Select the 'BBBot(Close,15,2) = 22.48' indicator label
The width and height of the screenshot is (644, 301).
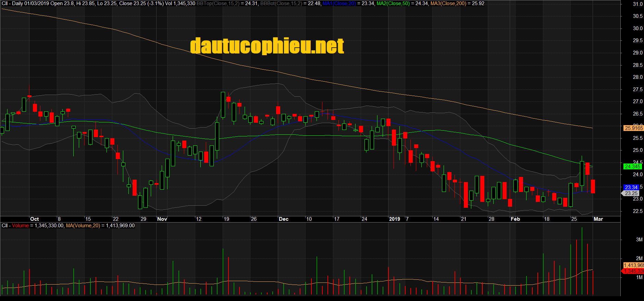pyautogui.click(x=291, y=3)
